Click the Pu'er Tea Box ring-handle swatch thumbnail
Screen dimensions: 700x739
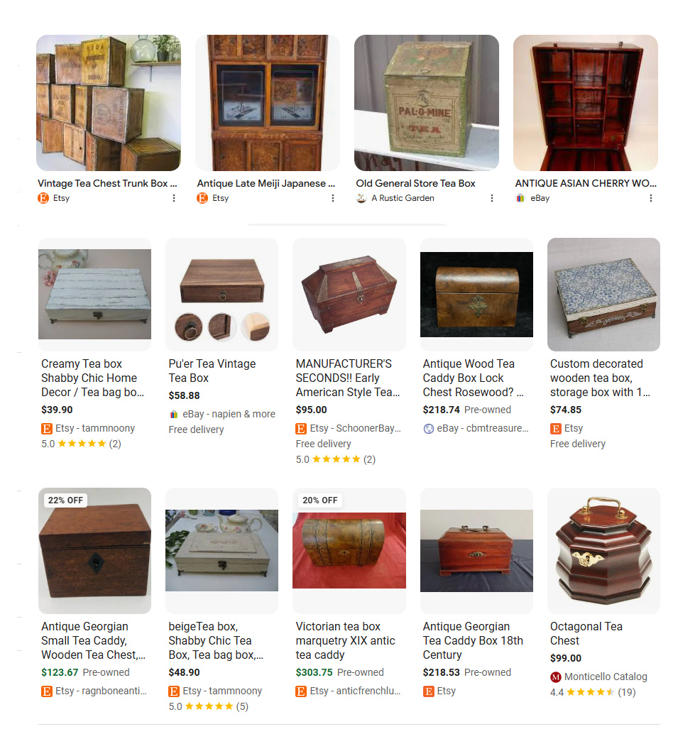click(189, 327)
